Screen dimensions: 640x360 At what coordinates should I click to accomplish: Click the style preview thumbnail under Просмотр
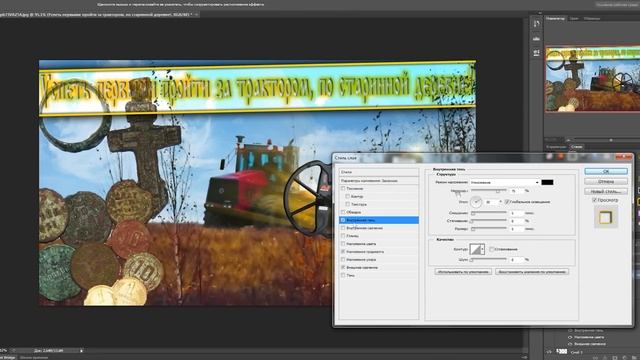[x=606, y=217]
